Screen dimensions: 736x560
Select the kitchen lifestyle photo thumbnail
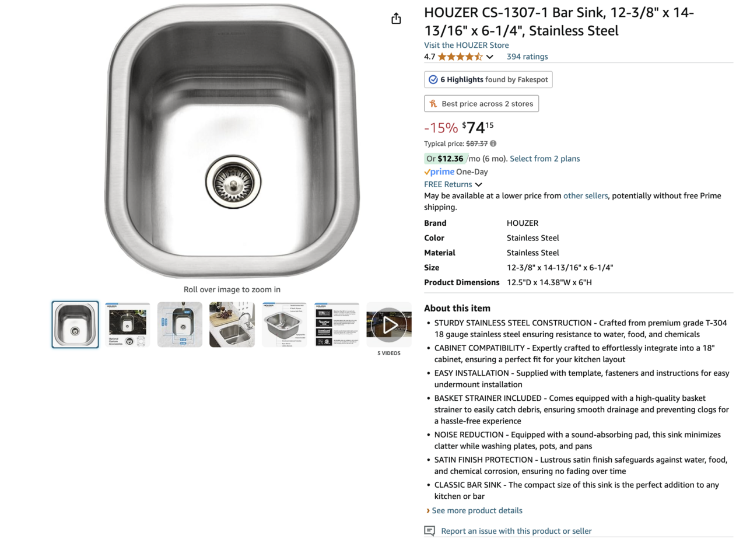click(232, 324)
